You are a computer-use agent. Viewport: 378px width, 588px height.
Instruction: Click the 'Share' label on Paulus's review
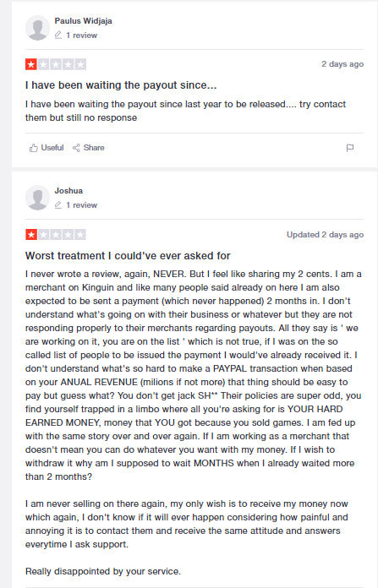tap(94, 148)
